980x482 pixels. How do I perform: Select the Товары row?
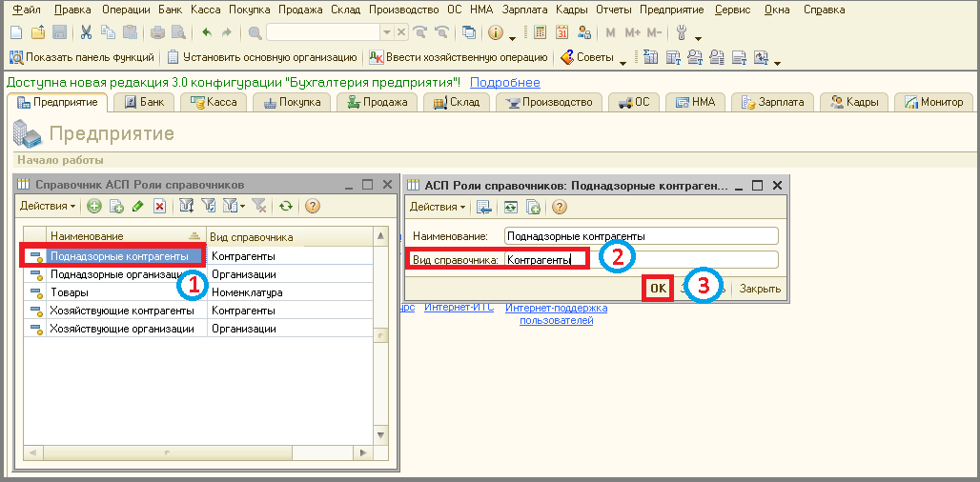(x=198, y=292)
